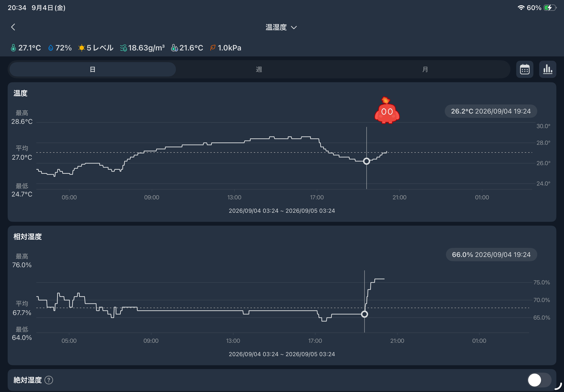The width and height of the screenshot is (564, 392).
Task: Tap the humidity water drop icon
Action: click(51, 48)
